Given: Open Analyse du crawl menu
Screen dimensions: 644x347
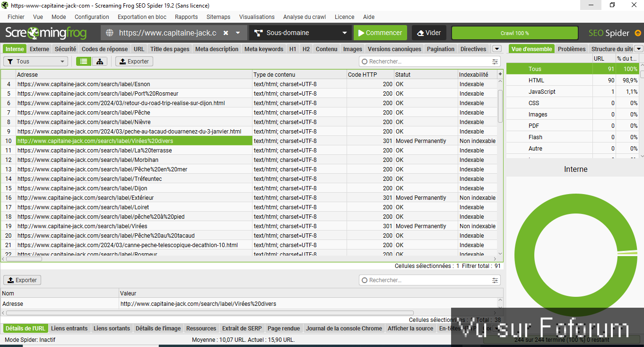Looking at the screenshot, I should point(305,17).
